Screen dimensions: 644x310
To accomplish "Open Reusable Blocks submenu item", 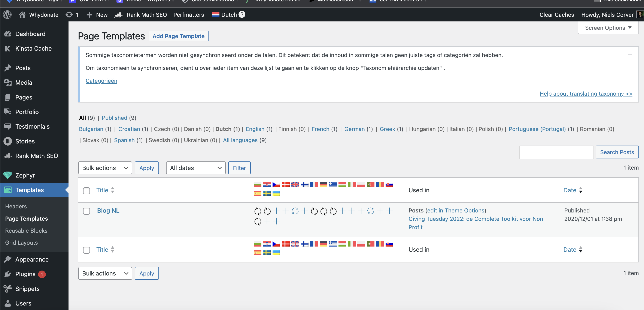I will 26,230.
